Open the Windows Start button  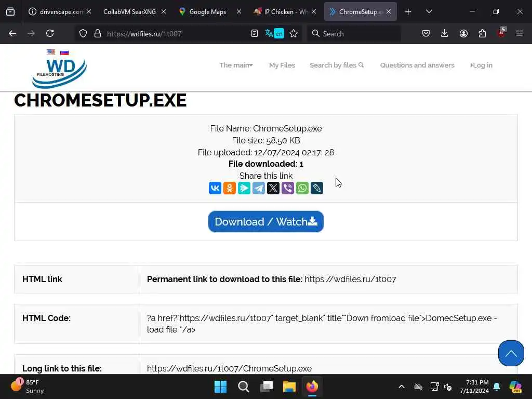220,387
